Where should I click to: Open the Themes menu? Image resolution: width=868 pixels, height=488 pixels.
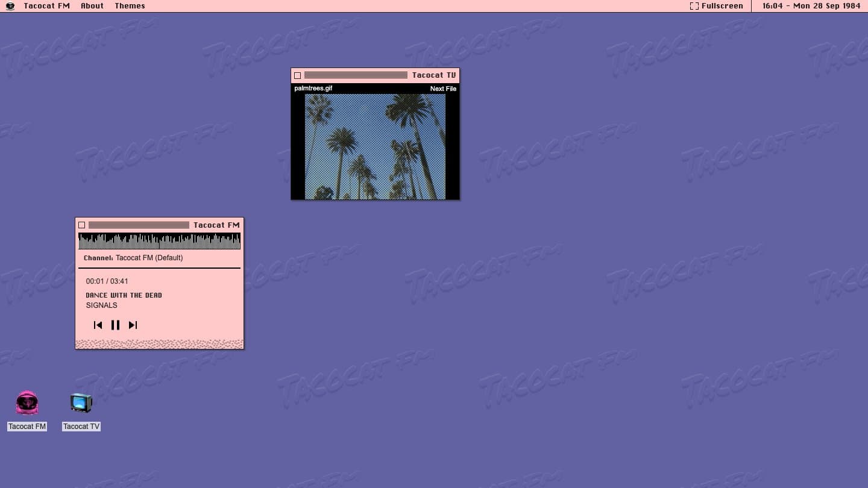click(x=130, y=6)
